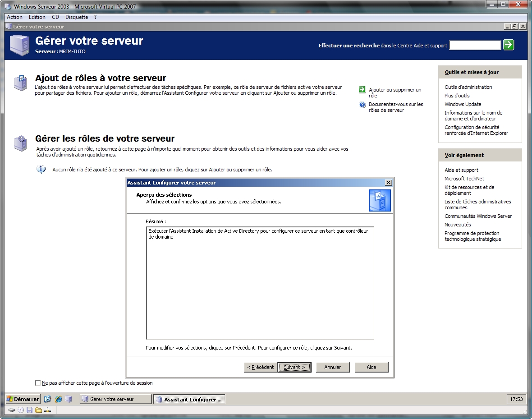Close the Gérer votre serveur inner window

523,27
